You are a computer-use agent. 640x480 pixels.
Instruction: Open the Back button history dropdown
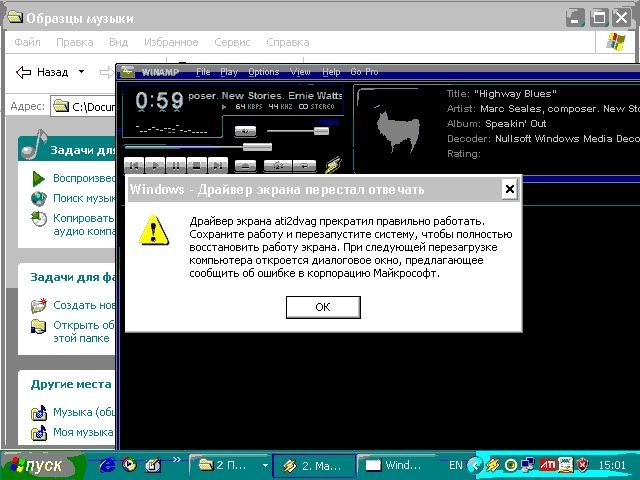point(81,72)
